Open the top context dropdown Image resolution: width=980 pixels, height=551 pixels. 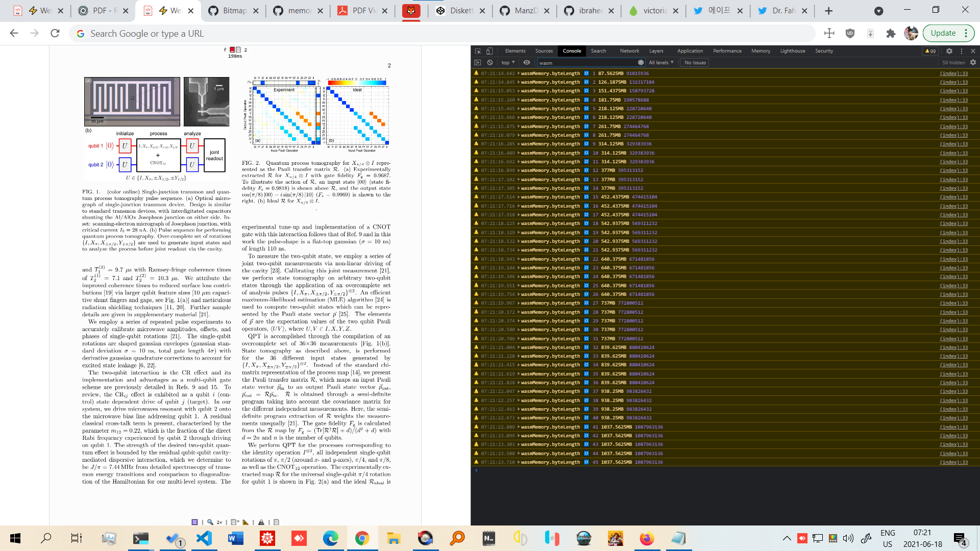(x=508, y=63)
